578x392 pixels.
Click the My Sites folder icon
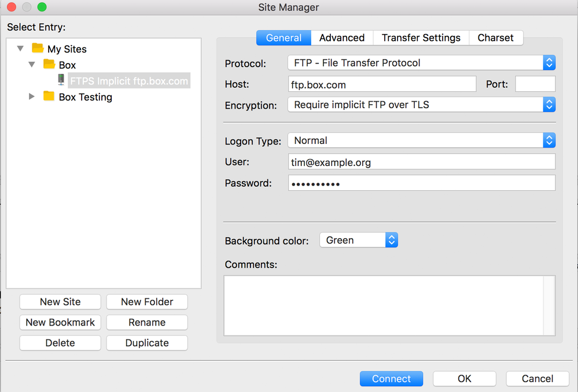[38, 49]
